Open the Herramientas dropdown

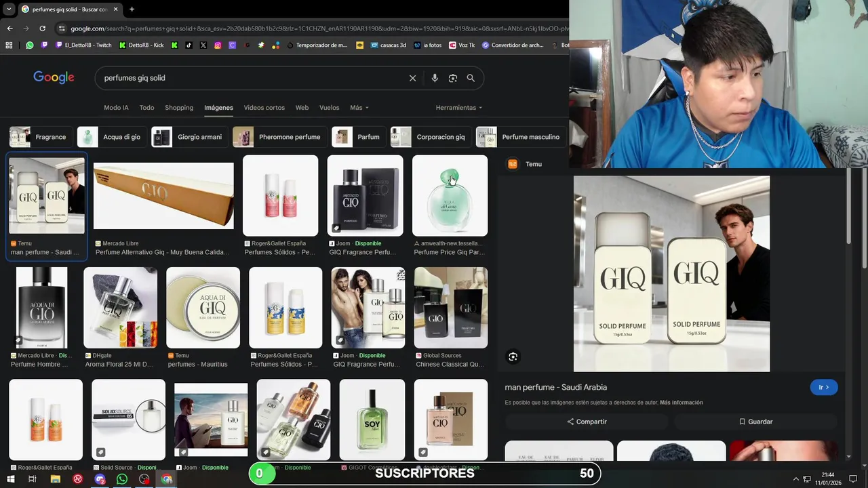tap(459, 108)
